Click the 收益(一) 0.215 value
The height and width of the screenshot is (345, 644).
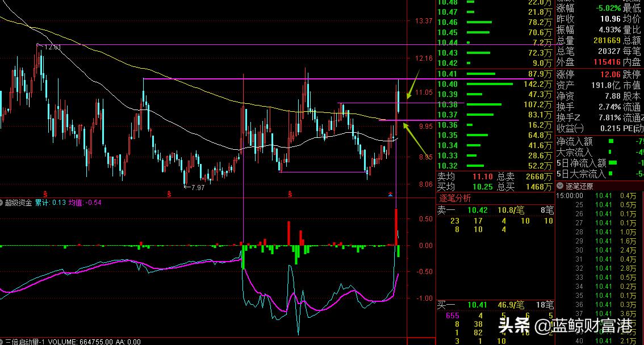[x=610, y=128]
